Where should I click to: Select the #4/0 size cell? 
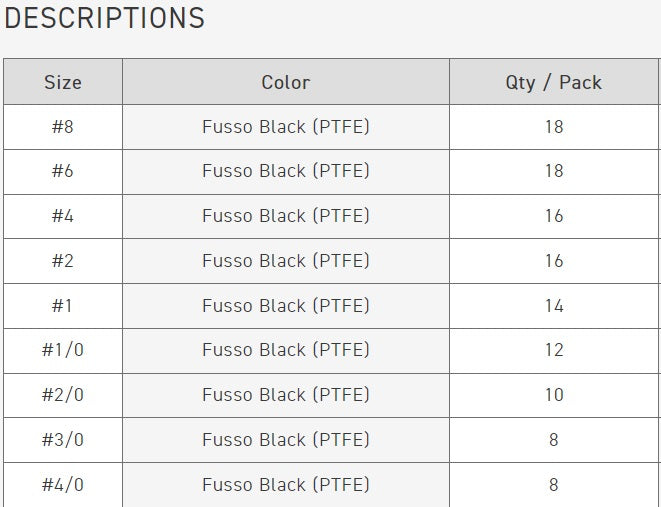pyautogui.click(x=63, y=484)
